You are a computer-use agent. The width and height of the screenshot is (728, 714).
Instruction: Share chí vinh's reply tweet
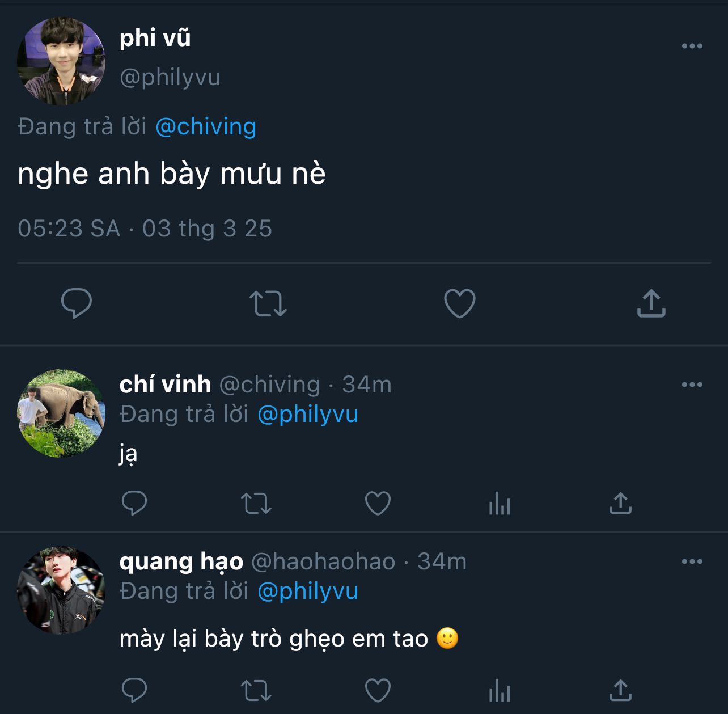click(x=620, y=503)
